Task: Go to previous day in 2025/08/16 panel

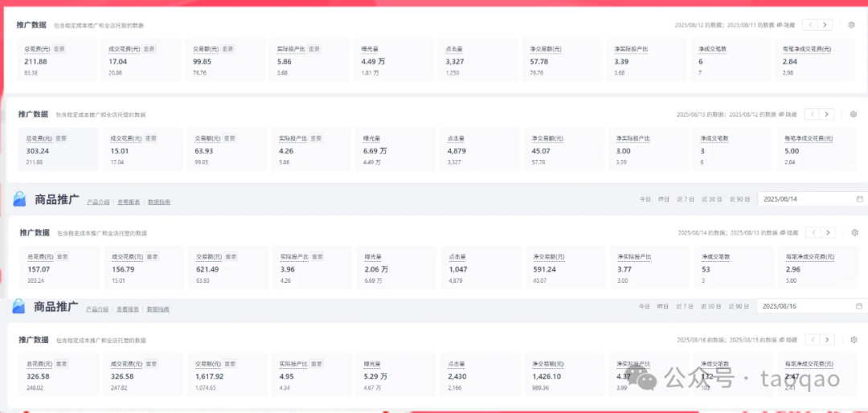Action: [813, 339]
